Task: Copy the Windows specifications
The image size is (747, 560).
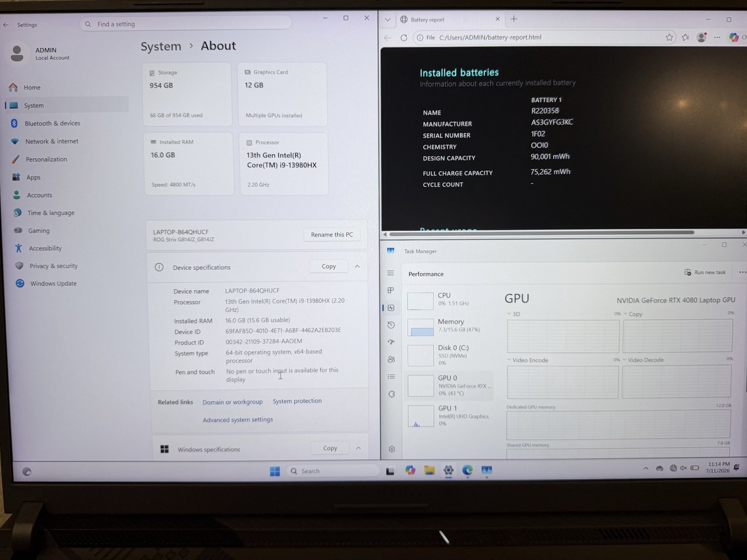Action: pyautogui.click(x=330, y=448)
